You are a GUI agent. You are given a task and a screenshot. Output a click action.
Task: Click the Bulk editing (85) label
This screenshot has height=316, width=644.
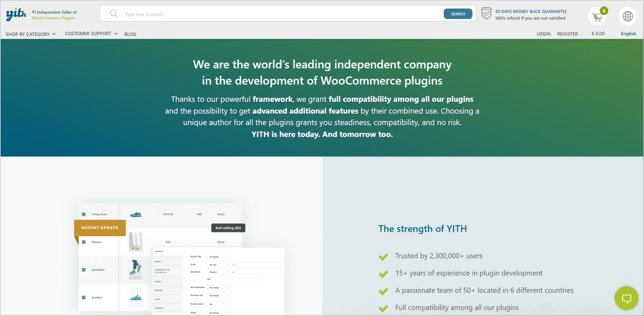tap(228, 228)
